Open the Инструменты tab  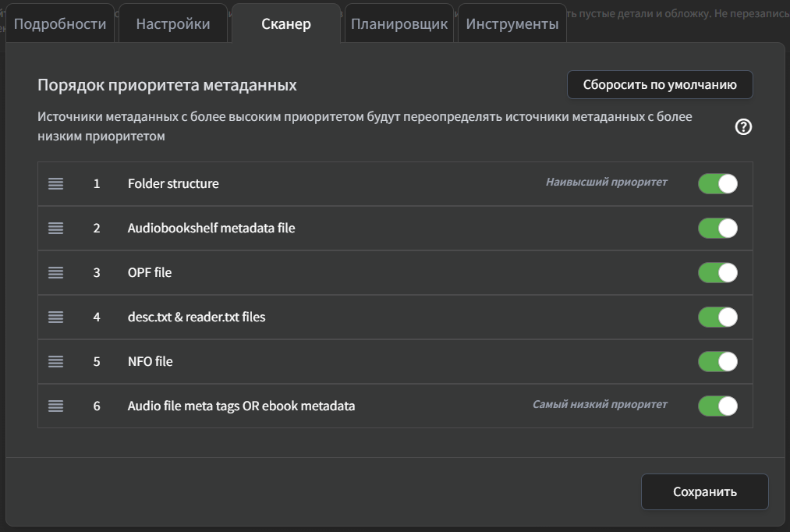[x=512, y=24]
